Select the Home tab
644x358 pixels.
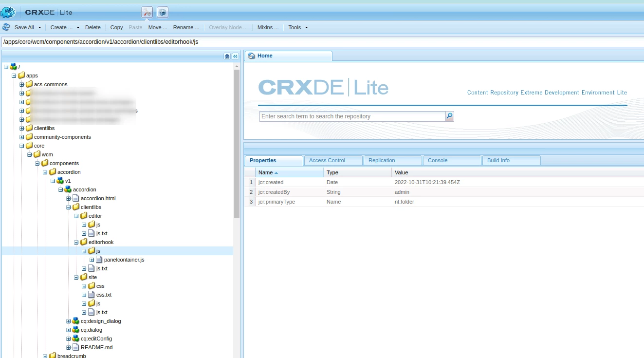(288, 56)
